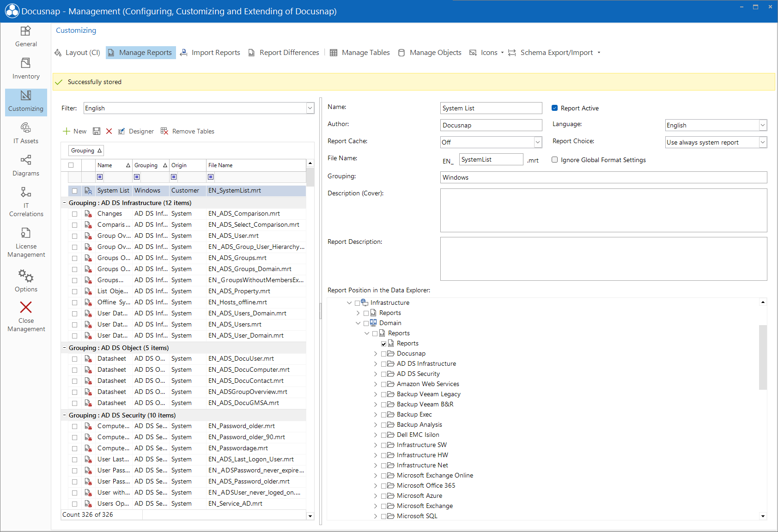The height and width of the screenshot is (532, 778).
Task: Tick the AD DS Security folder checkbox
Action: pos(383,374)
